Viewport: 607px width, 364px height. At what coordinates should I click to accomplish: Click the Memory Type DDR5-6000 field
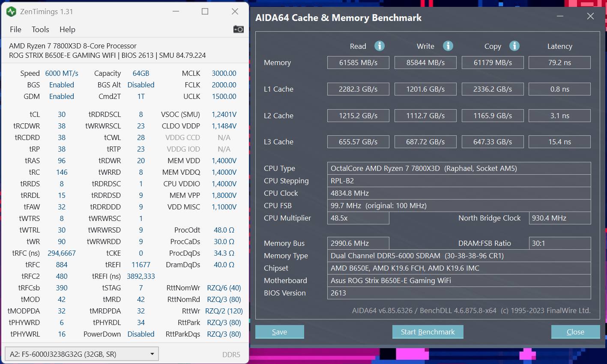pyautogui.click(x=459, y=256)
